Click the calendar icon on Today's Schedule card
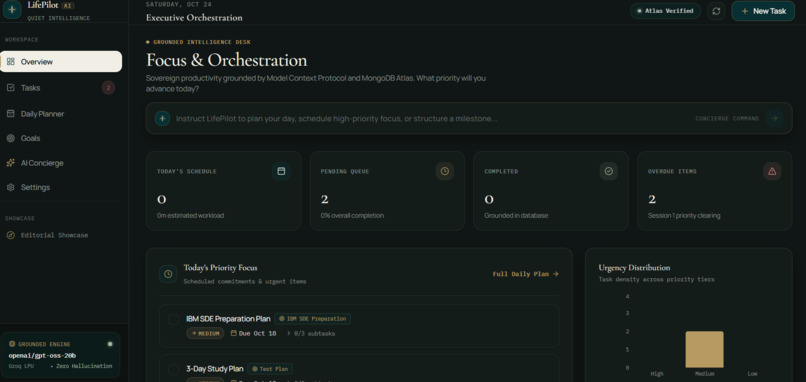The width and height of the screenshot is (806, 382). (x=281, y=171)
